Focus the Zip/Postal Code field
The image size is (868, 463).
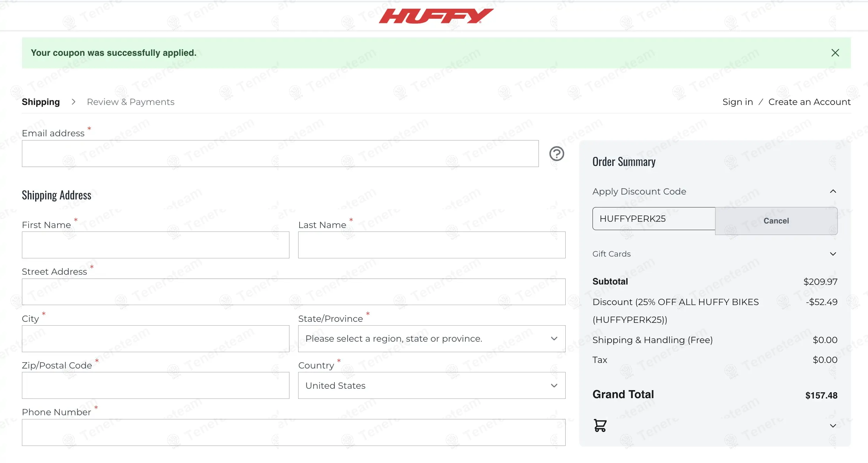pos(155,385)
